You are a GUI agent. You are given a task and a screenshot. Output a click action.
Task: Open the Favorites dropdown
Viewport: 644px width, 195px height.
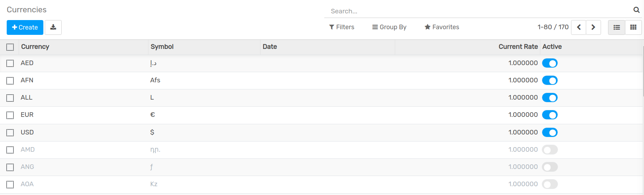pos(442,27)
